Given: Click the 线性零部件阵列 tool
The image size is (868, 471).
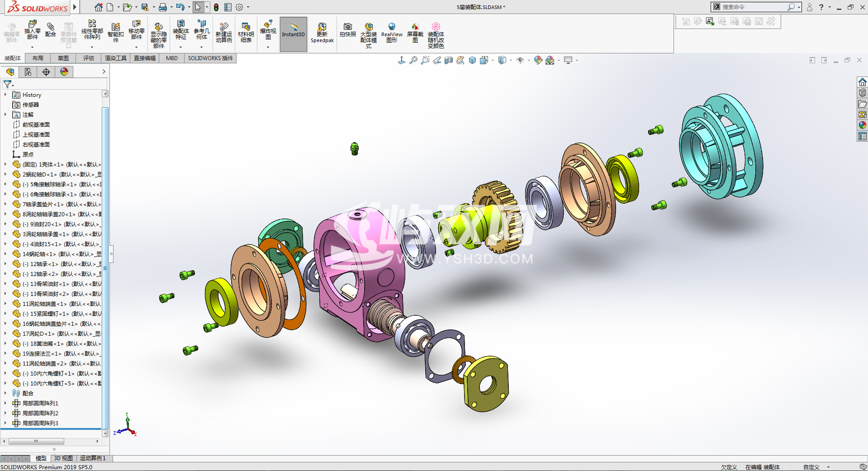Looking at the screenshot, I should [92, 30].
